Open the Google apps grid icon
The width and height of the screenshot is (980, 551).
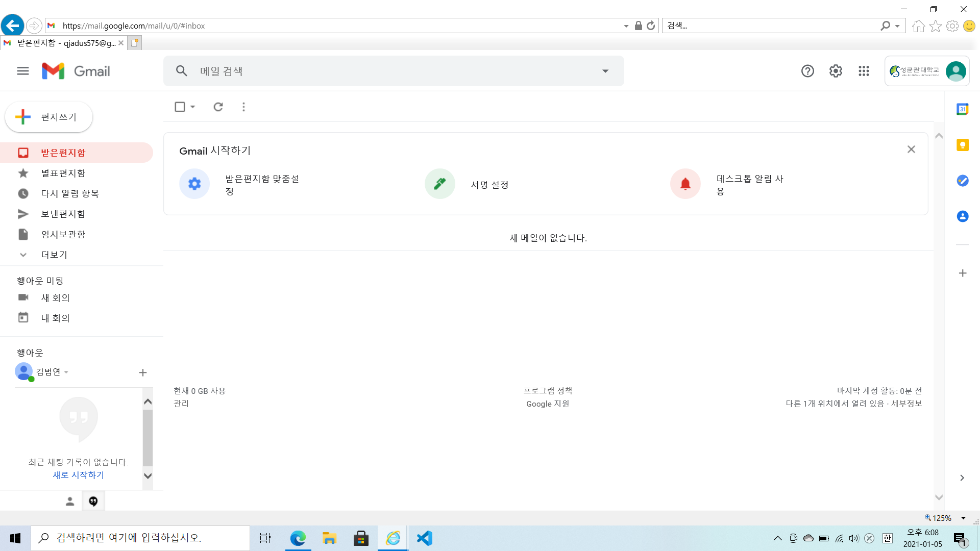(x=864, y=71)
